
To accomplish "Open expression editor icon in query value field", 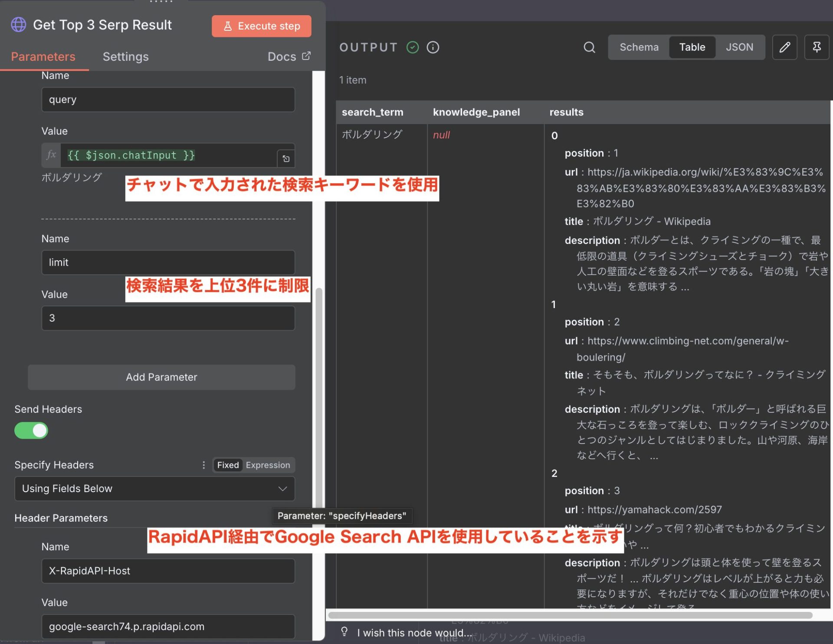I will point(286,159).
